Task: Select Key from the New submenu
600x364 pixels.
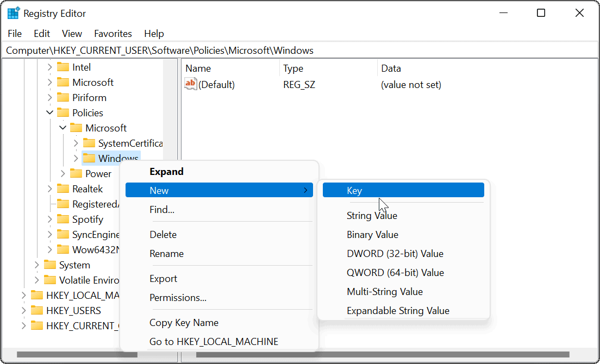Action: click(x=355, y=190)
